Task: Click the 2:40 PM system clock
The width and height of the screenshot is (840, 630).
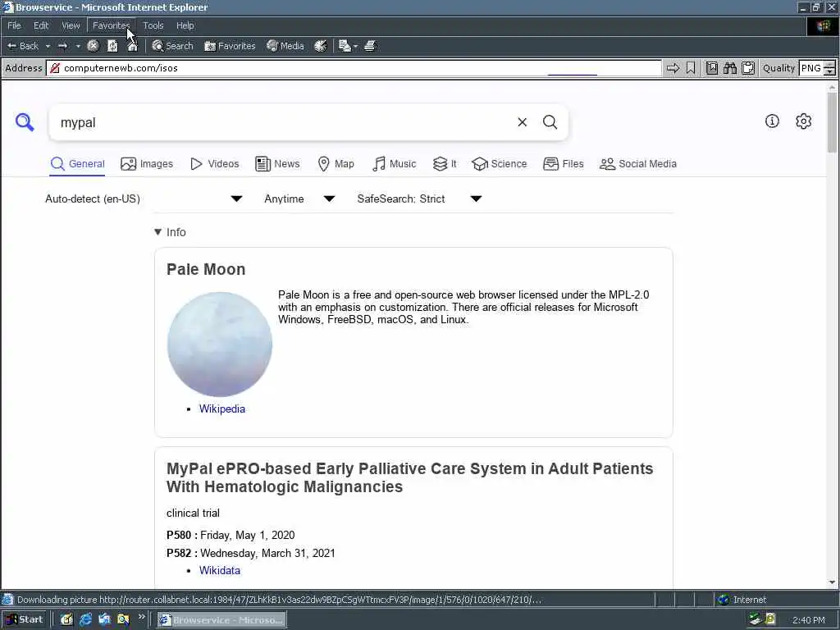Action: coord(808,620)
